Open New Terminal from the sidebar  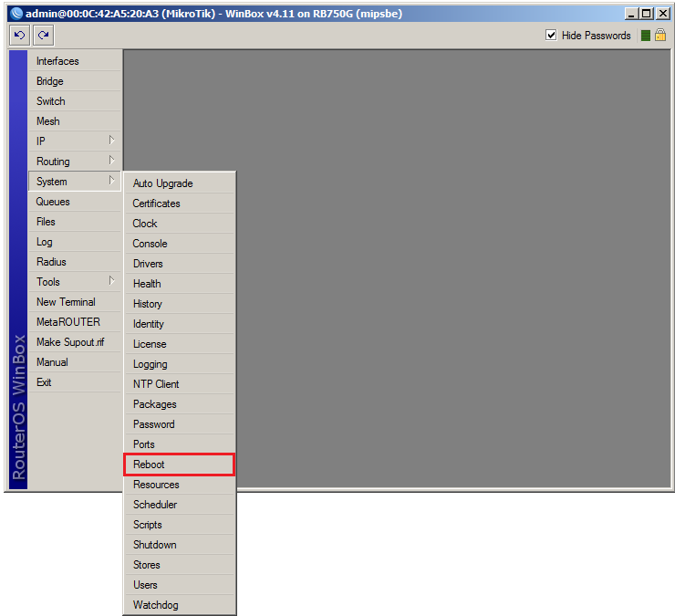coord(75,302)
